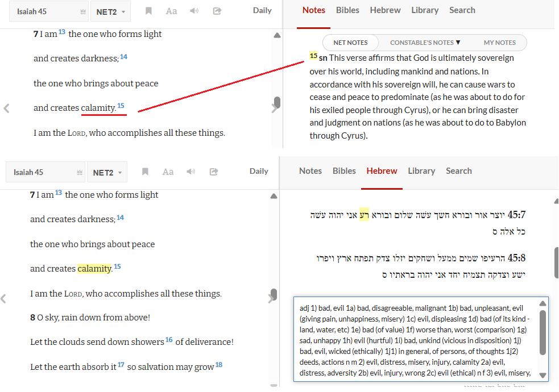The width and height of the screenshot is (559, 392).
Task: Expand the Constable's Notes dropdown
Action: [x=425, y=43]
